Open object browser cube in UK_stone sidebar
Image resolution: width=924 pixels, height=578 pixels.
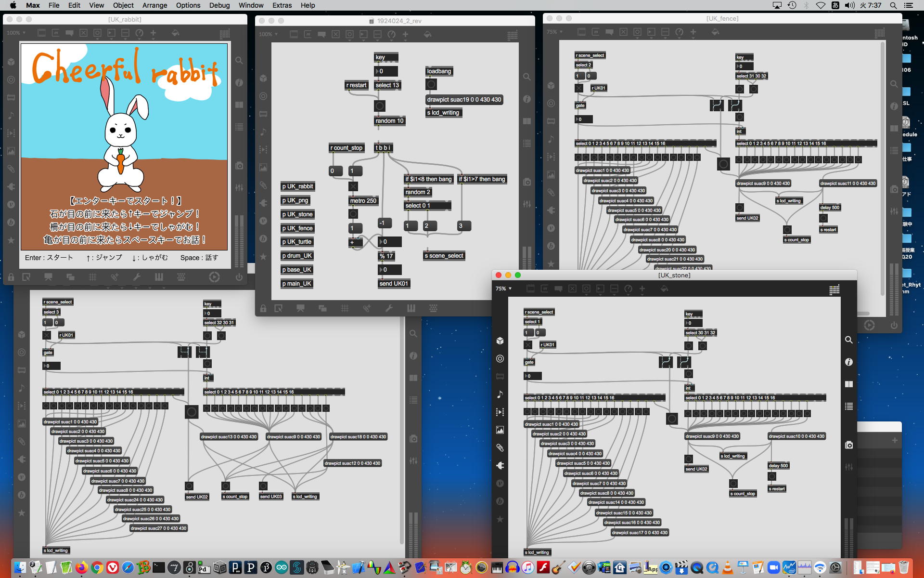click(500, 341)
